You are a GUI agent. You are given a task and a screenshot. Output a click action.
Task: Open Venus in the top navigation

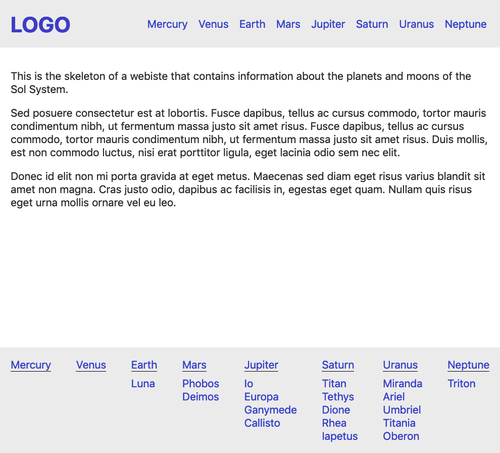(x=213, y=24)
